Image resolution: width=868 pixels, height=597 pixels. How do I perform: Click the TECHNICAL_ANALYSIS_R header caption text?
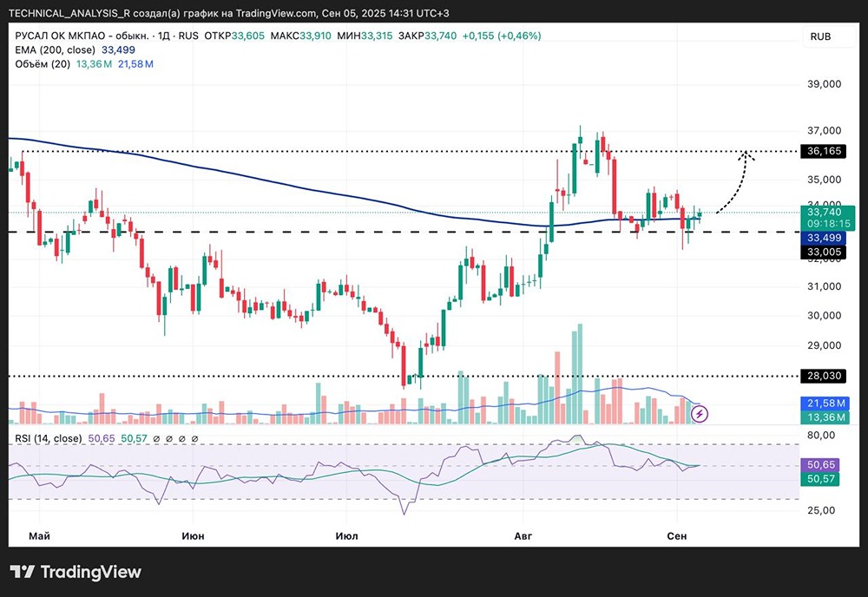(229, 13)
